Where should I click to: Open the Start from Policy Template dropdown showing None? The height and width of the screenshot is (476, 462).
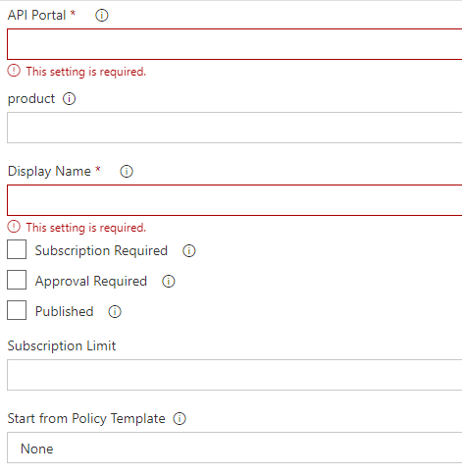tap(234, 448)
